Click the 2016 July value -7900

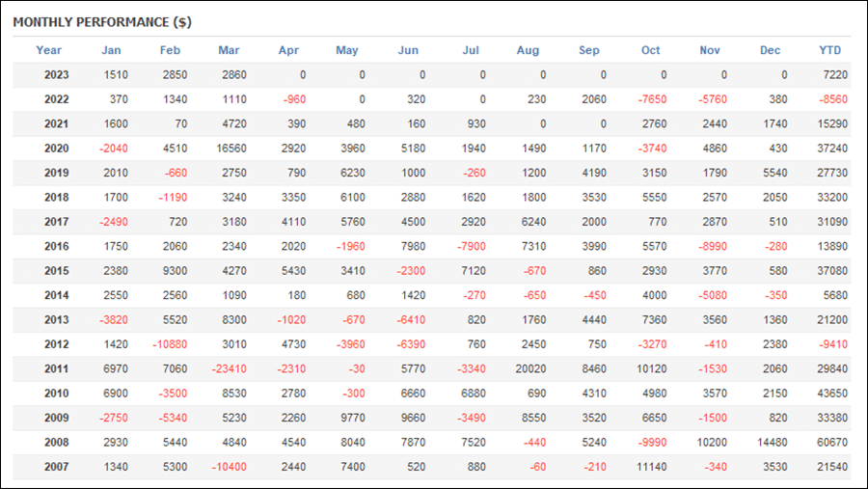pos(471,247)
